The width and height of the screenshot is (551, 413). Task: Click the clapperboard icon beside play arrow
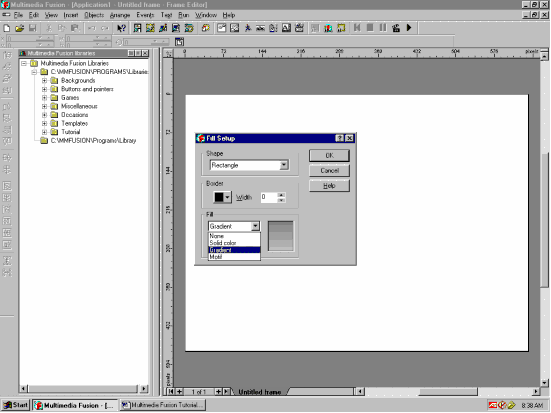click(396, 28)
